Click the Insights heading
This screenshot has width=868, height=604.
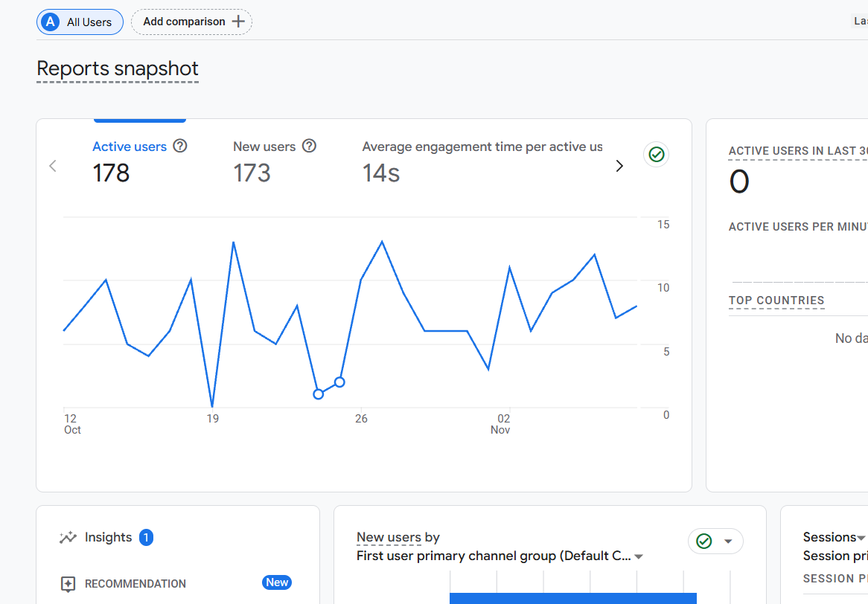coord(108,537)
